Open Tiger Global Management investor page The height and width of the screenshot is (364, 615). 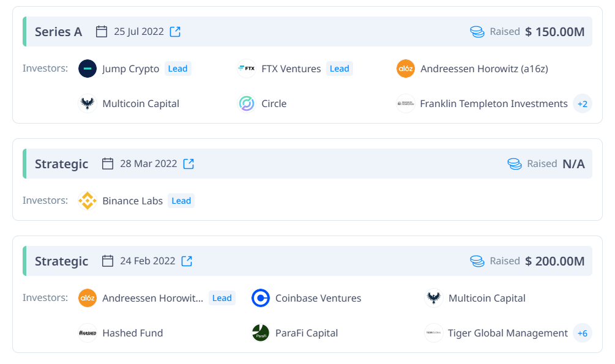507,333
